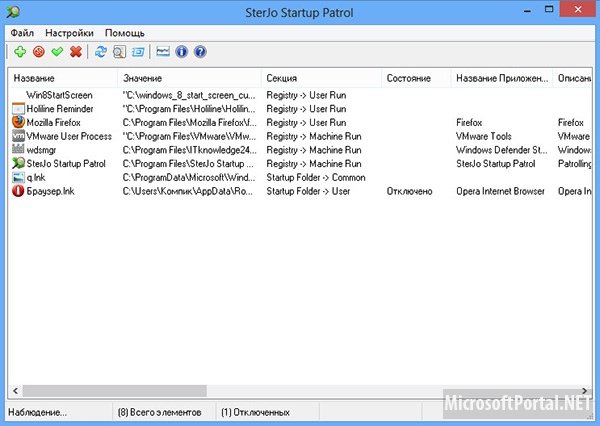Image resolution: width=600 pixels, height=426 pixels.
Task: Click the VMware Tools application cell
Action: (484, 136)
